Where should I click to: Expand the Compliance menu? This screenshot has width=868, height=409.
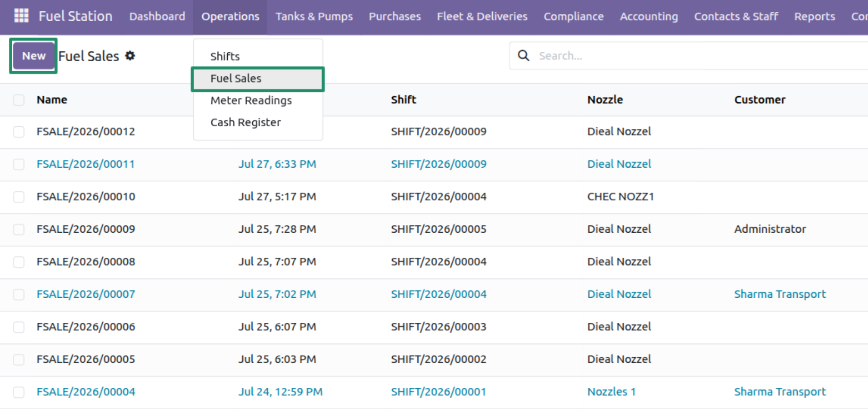(573, 16)
